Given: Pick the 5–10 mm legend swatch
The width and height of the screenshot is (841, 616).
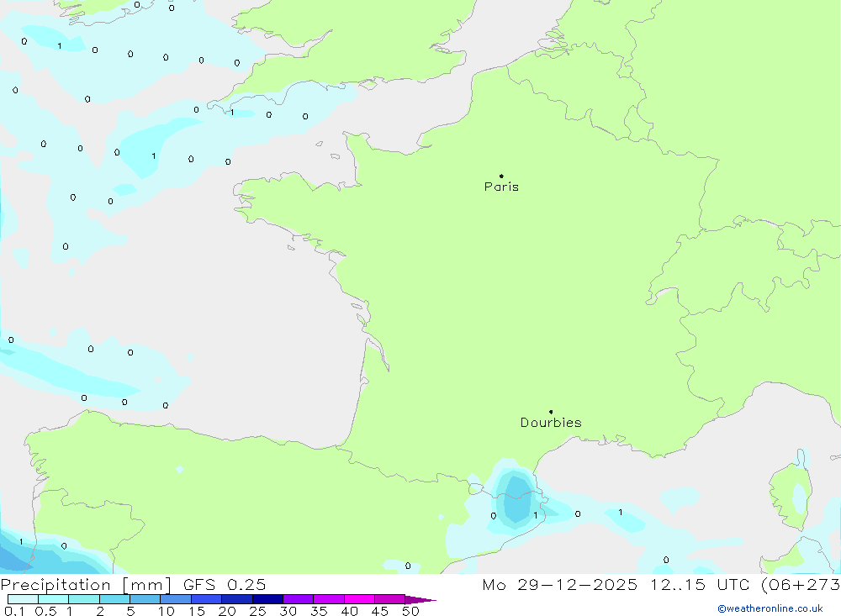Looking at the screenshot, I should (x=145, y=599).
